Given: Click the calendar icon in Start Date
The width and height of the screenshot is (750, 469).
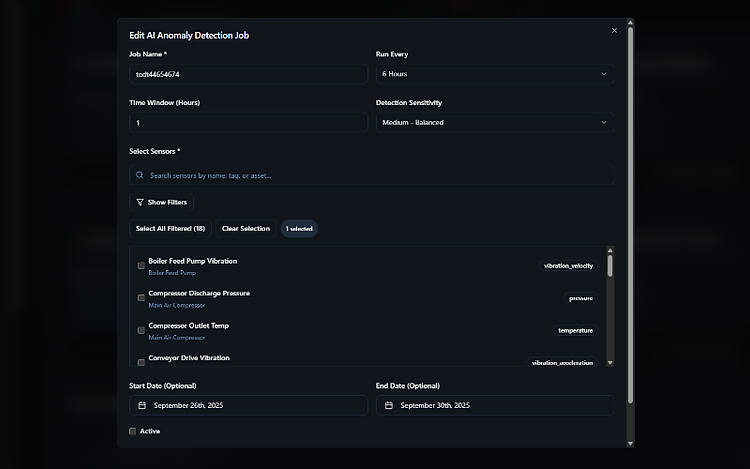Looking at the screenshot, I should 142,405.
